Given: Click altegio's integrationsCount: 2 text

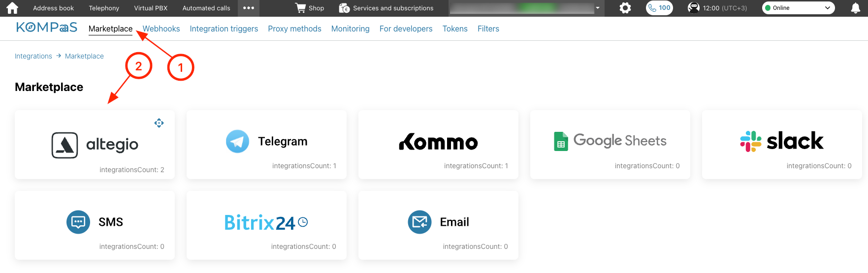Looking at the screenshot, I should click(132, 170).
